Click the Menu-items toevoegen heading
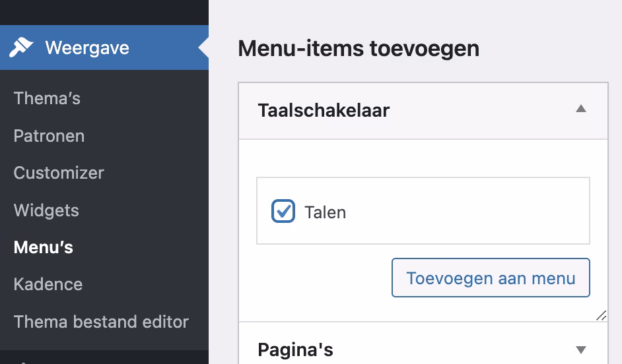 (x=359, y=48)
